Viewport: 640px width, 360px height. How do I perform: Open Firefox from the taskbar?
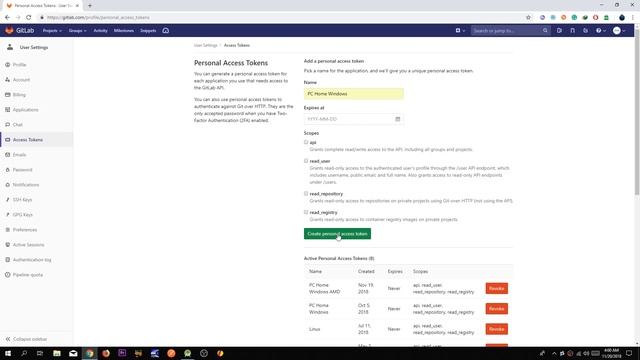[106, 353]
